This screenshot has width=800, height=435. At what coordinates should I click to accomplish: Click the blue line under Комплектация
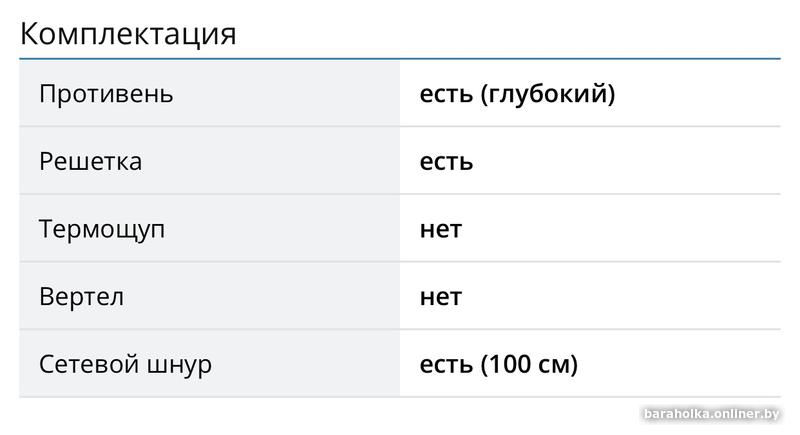pyautogui.click(x=400, y=59)
